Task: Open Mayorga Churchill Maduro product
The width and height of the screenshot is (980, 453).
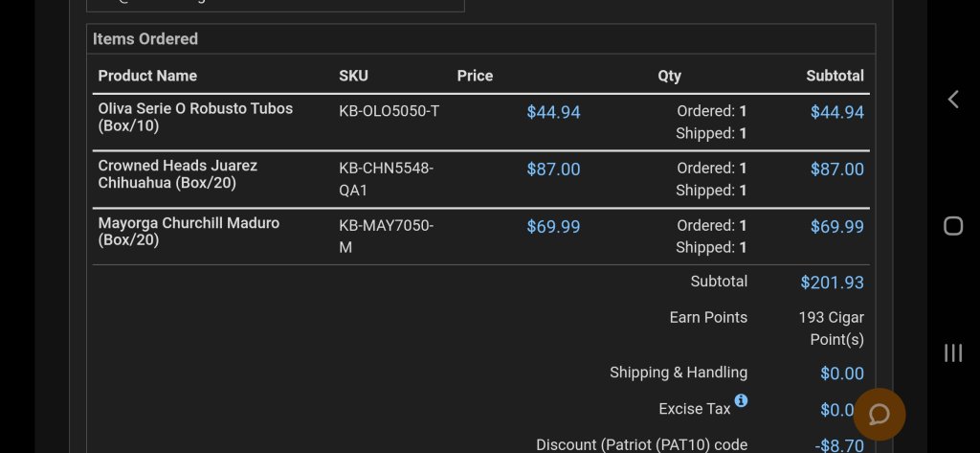Action: click(189, 232)
